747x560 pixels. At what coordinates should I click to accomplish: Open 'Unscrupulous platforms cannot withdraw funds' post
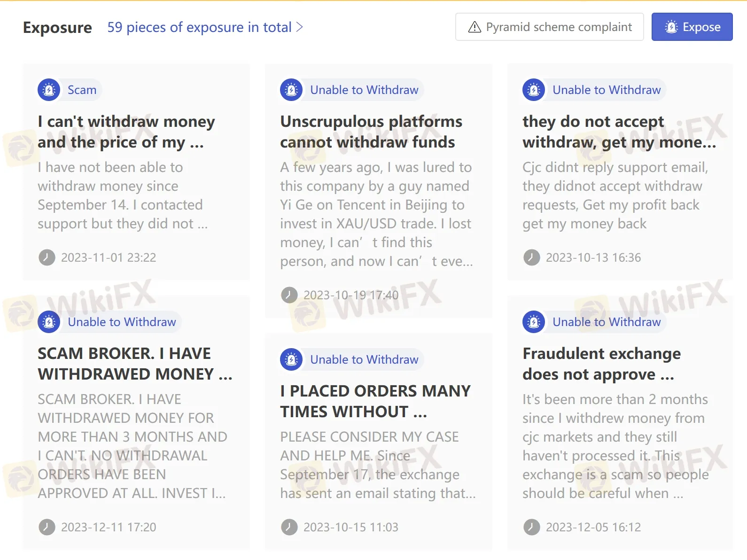(x=371, y=132)
